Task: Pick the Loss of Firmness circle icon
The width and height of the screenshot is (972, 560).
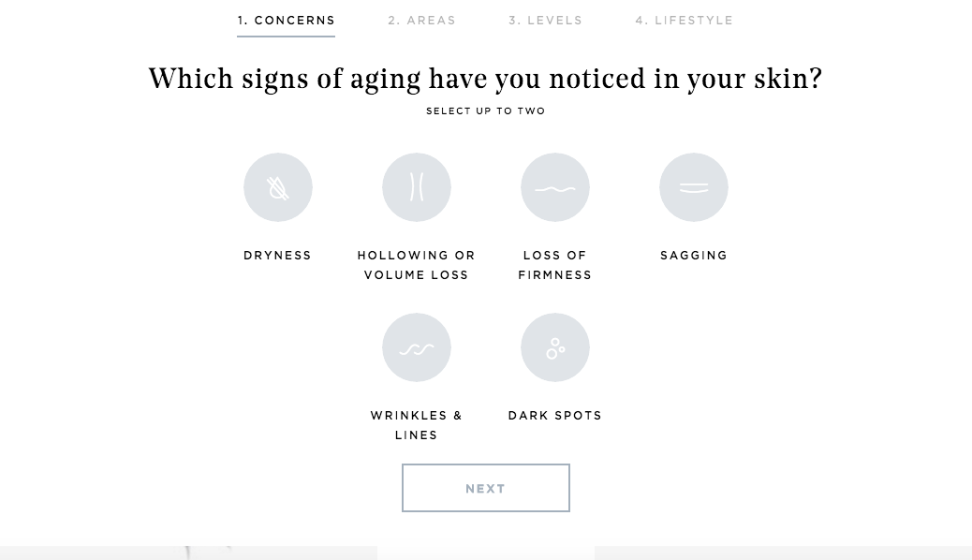Action: pos(555,187)
